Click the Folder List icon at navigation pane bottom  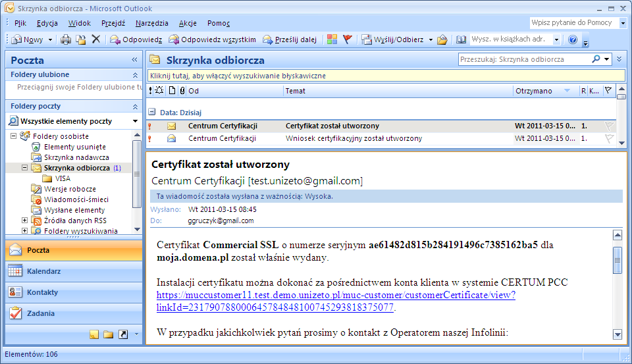pyautogui.click(x=108, y=334)
